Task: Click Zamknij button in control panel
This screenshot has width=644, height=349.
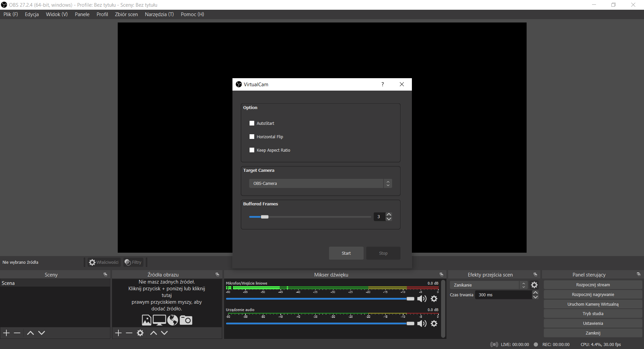Action: coord(593,333)
